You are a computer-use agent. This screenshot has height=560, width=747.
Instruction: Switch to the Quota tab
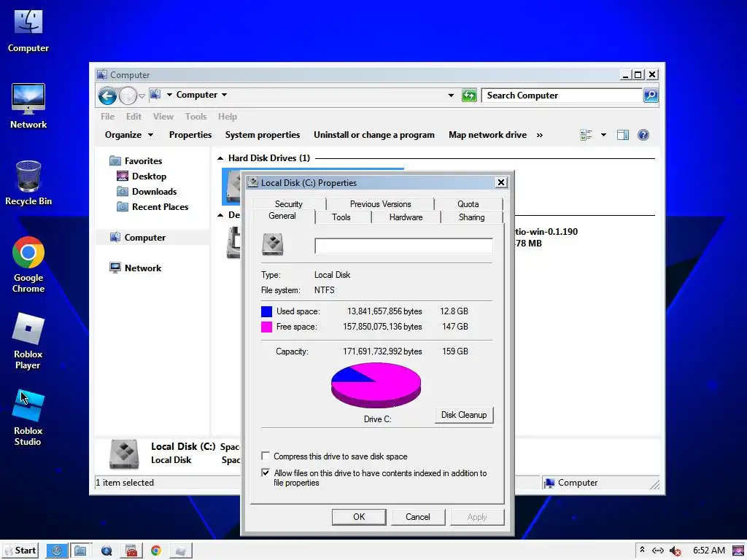(x=468, y=204)
